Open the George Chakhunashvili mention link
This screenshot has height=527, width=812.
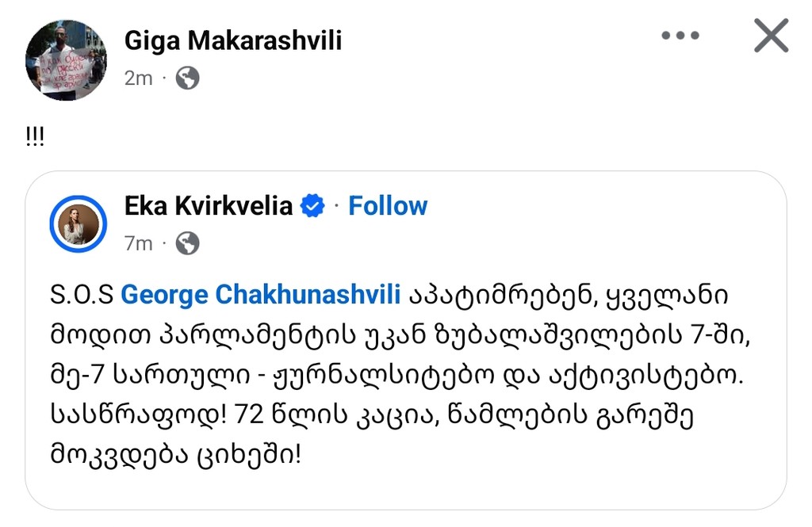(x=261, y=296)
